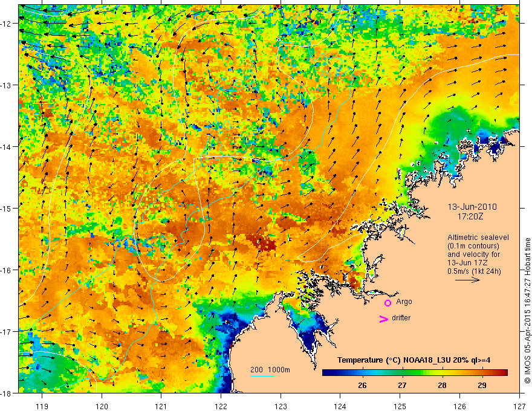Click the '28' colorbar tick label
The width and height of the screenshot is (532, 411).
click(x=442, y=386)
